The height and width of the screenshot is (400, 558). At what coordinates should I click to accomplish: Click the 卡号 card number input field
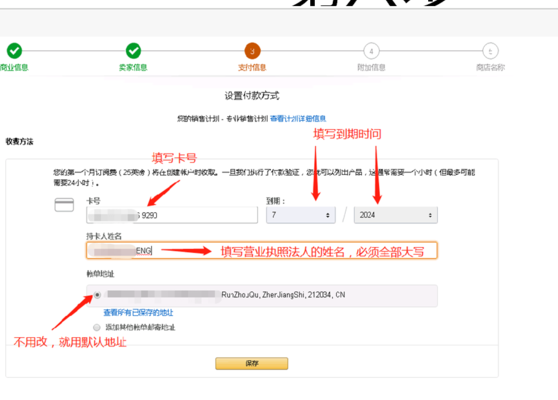click(172, 215)
